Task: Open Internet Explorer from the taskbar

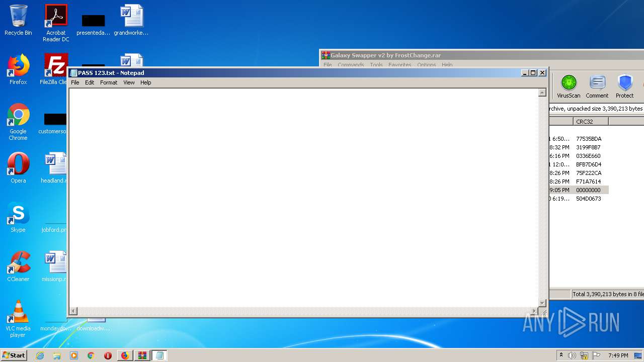Action: [40, 355]
